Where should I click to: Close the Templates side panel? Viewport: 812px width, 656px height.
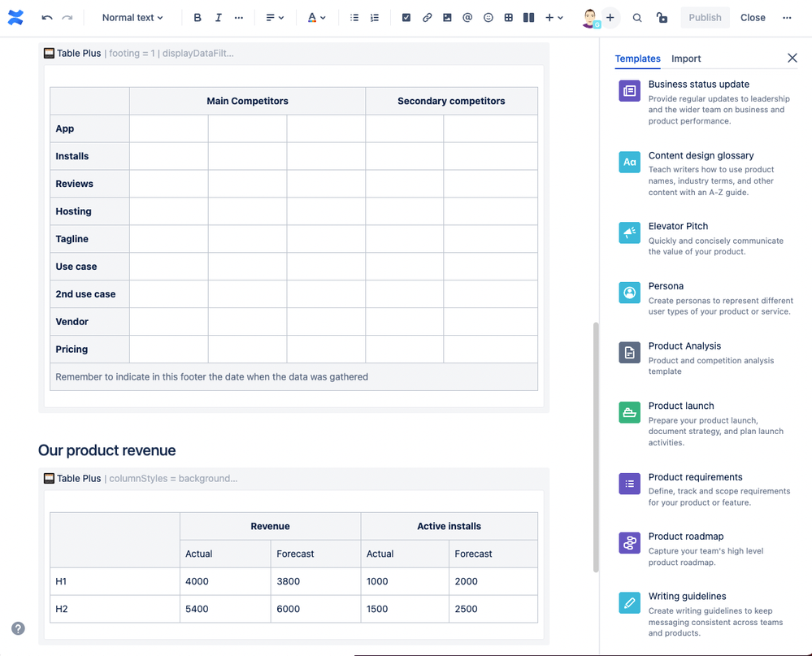coord(792,58)
